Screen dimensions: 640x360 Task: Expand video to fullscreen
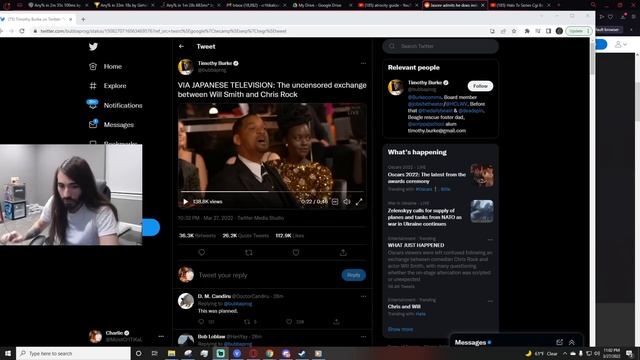tap(359, 202)
